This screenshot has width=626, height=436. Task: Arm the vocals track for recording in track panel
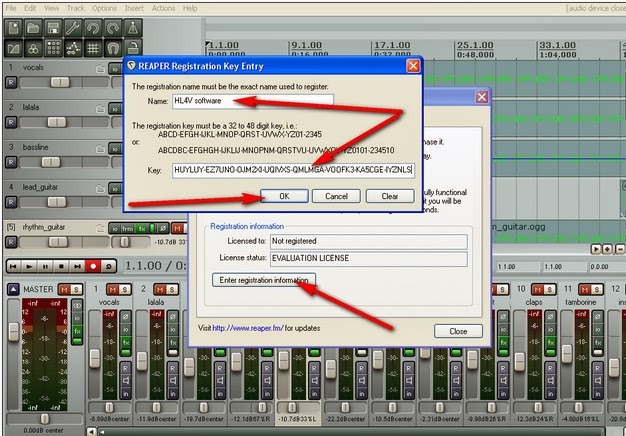11,83
